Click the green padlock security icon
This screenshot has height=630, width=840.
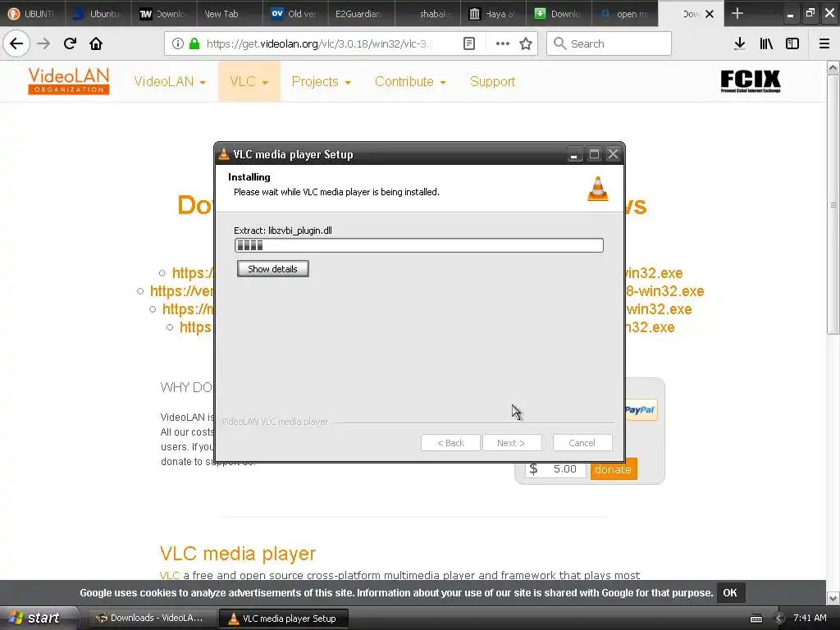[x=194, y=43]
